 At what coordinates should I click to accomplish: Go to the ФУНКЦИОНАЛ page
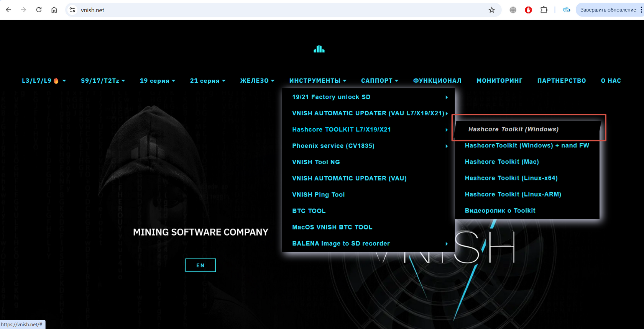click(437, 81)
